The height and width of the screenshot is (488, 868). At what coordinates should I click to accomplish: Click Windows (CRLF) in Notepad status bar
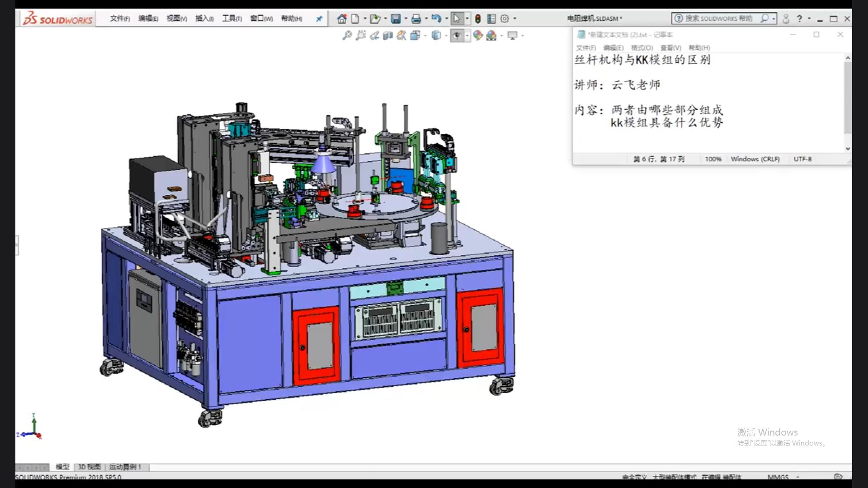coord(755,159)
